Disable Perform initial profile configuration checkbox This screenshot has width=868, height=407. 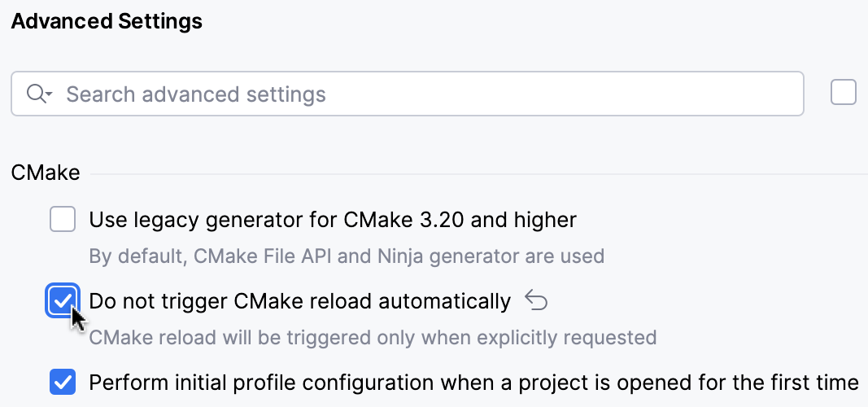(63, 382)
